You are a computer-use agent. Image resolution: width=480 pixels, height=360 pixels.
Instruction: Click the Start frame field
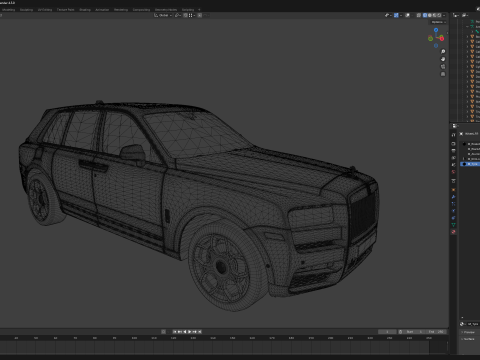pyautogui.click(x=415, y=332)
